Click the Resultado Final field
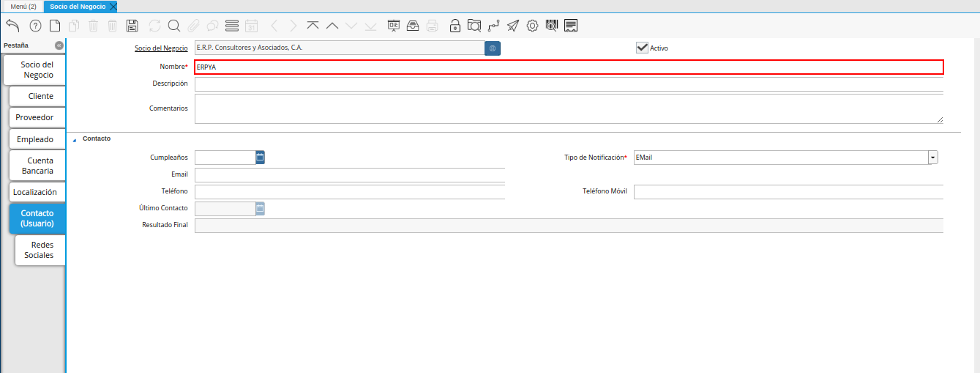980x373 pixels. (x=569, y=226)
